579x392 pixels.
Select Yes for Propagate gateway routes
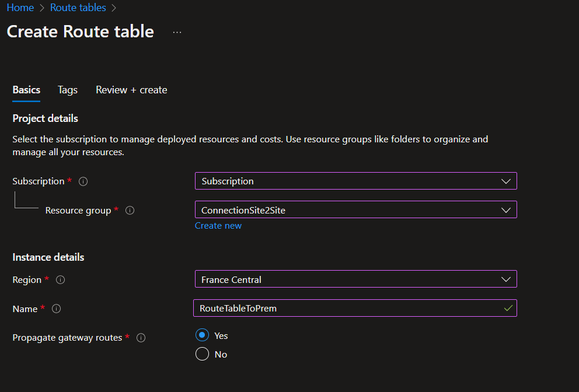click(202, 335)
